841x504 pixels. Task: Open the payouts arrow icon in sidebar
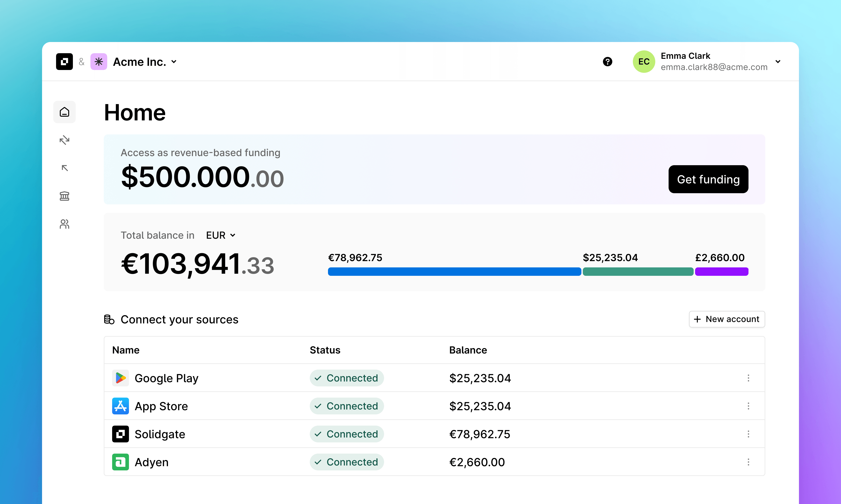coord(64,168)
